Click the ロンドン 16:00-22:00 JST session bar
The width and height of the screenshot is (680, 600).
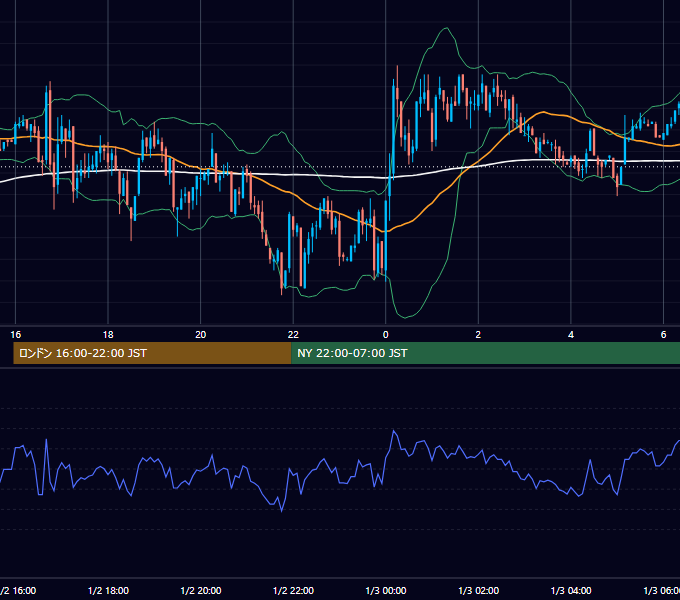152,353
